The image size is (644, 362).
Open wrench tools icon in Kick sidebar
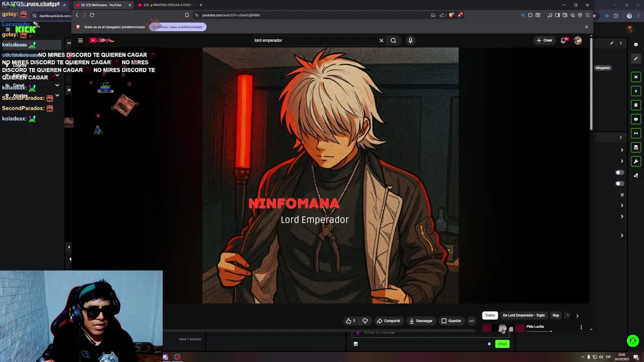point(636,161)
